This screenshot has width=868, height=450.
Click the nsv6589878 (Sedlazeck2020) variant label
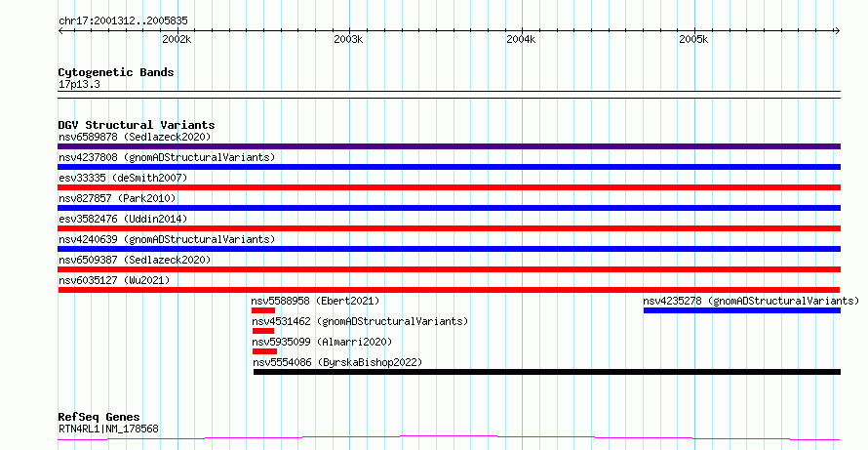tap(135, 137)
